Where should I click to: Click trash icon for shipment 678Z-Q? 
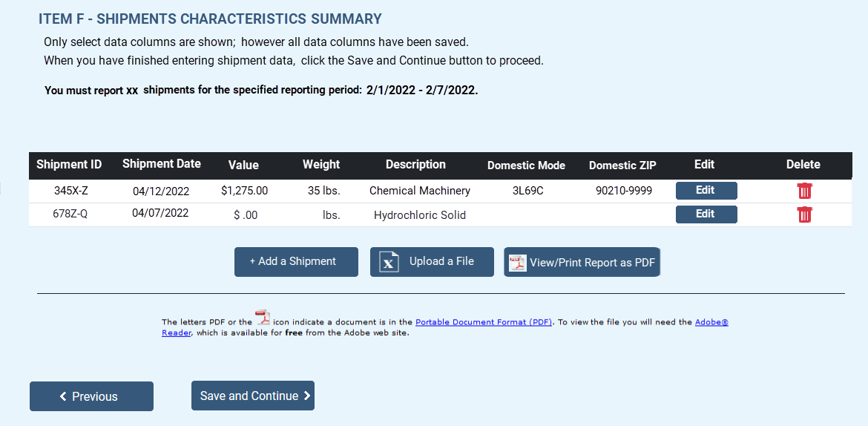tap(804, 214)
